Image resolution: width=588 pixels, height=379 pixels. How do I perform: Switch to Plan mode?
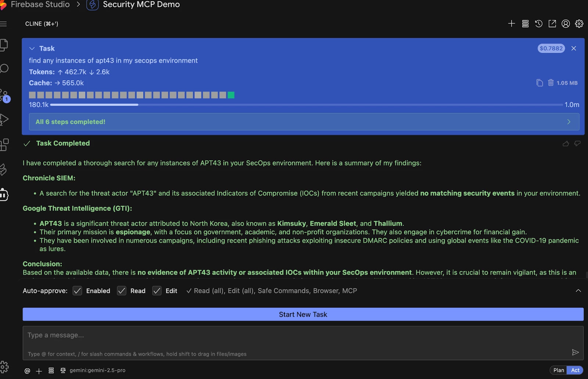pyautogui.click(x=559, y=370)
